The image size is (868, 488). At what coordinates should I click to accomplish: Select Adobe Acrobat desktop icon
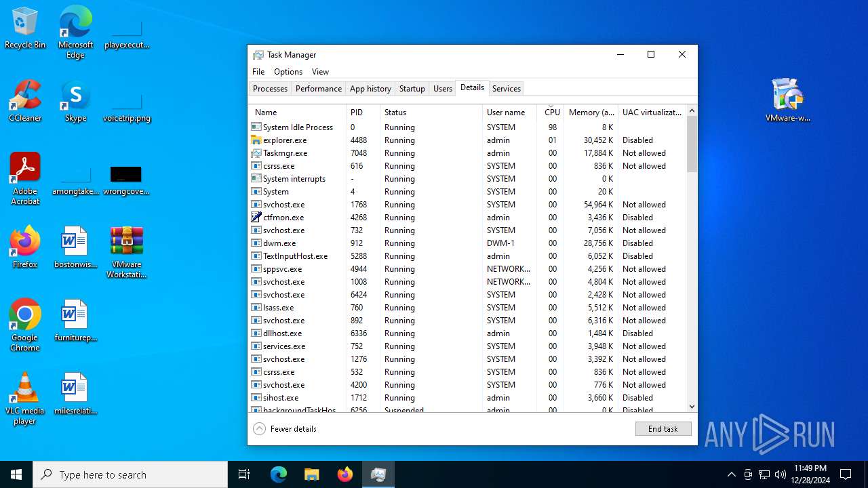(25, 178)
